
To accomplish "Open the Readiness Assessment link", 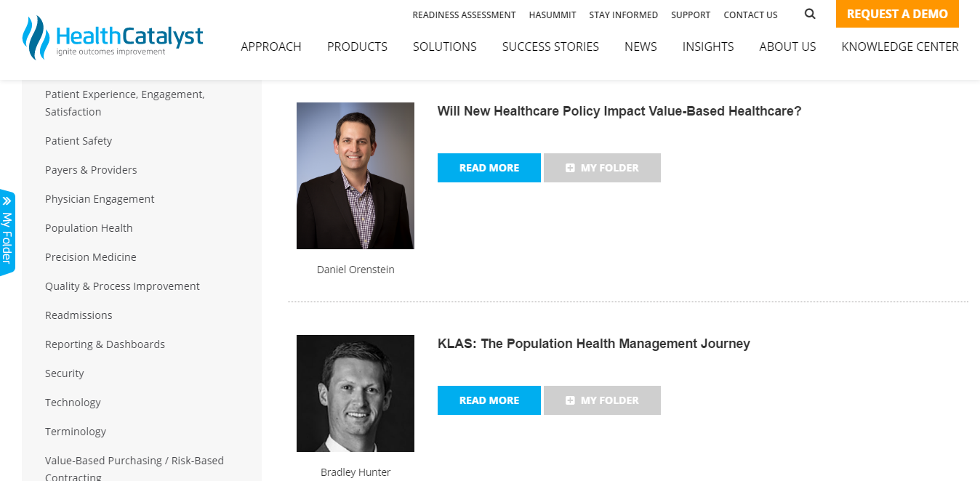I will (464, 15).
